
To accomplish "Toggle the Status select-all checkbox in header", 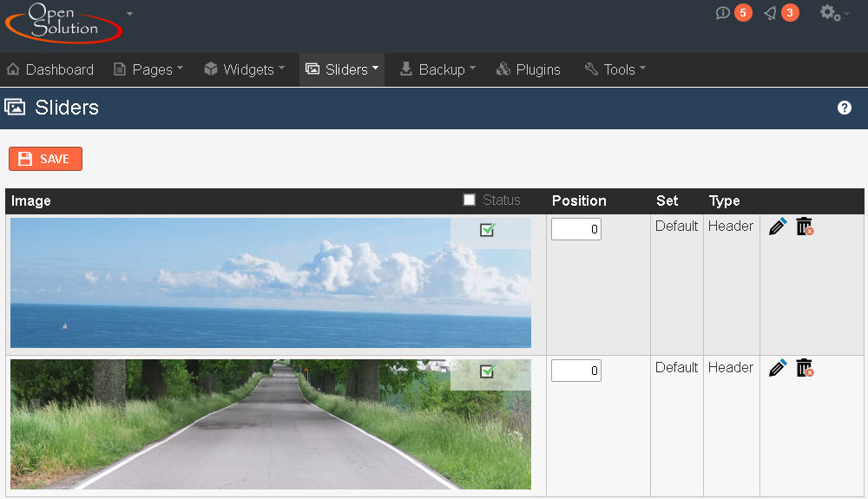I will pyautogui.click(x=470, y=200).
